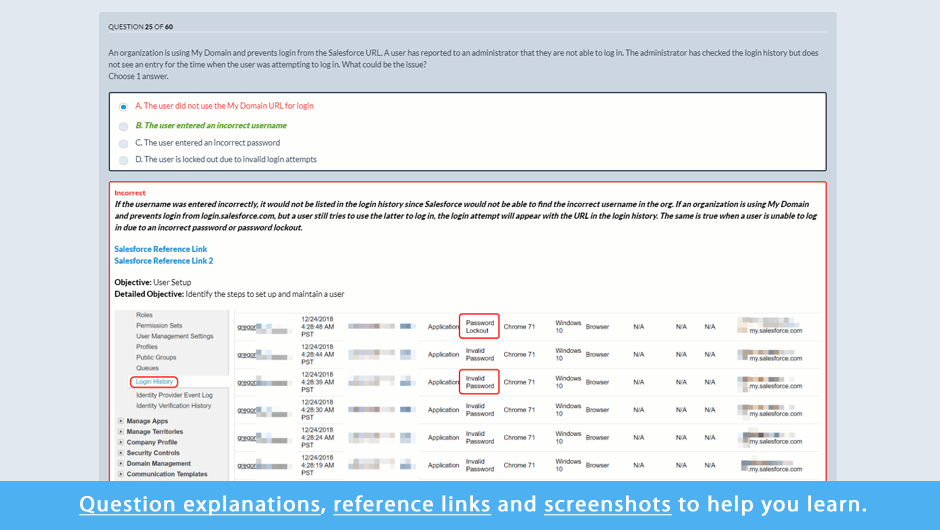Click the Password Lockout status cell

[479, 326]
